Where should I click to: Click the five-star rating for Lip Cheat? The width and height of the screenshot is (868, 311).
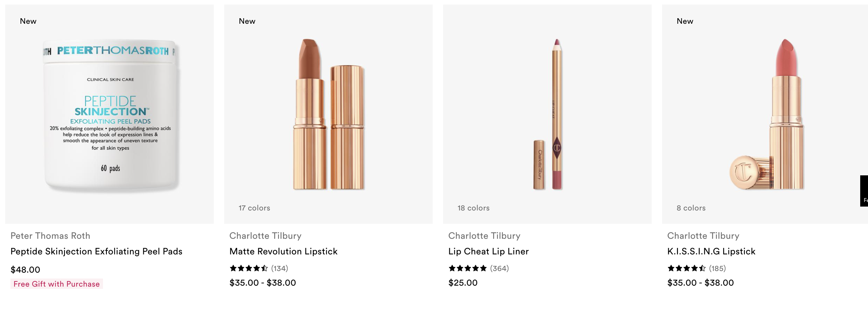(468, 268)
